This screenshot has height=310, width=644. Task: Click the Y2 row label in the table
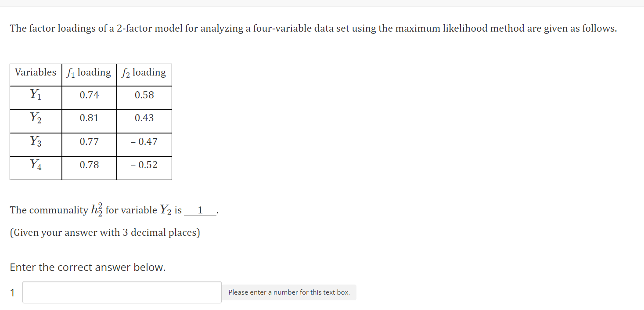[x=35, y=118]
